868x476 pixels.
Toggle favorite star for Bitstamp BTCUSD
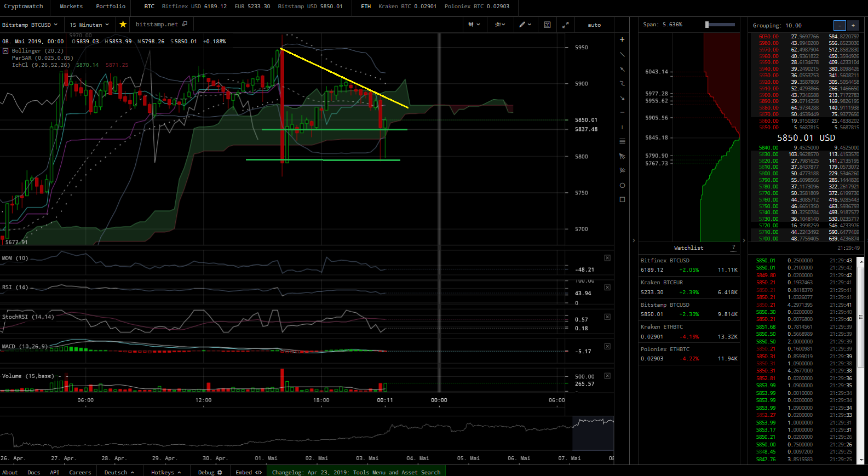click(123, 24)
